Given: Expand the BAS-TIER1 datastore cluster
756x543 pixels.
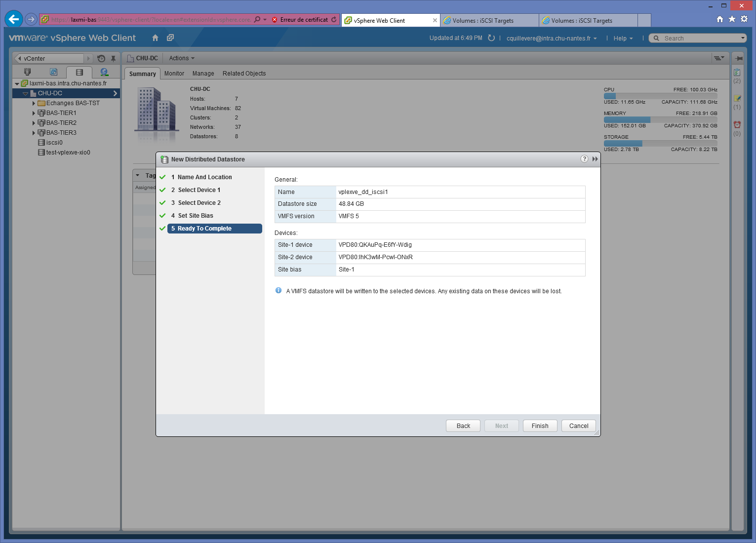Looking at the screenshot, I should [x=34, y=113].
